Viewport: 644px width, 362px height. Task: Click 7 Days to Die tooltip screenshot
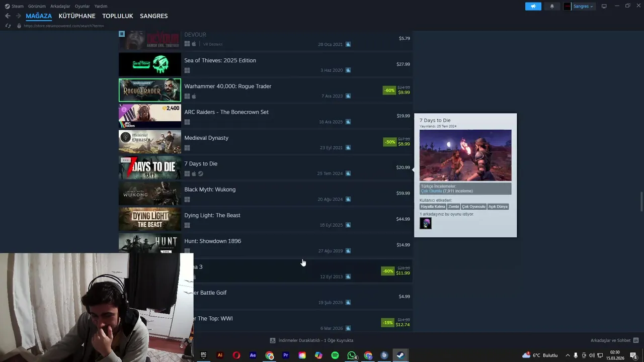(x=465, y=155)
